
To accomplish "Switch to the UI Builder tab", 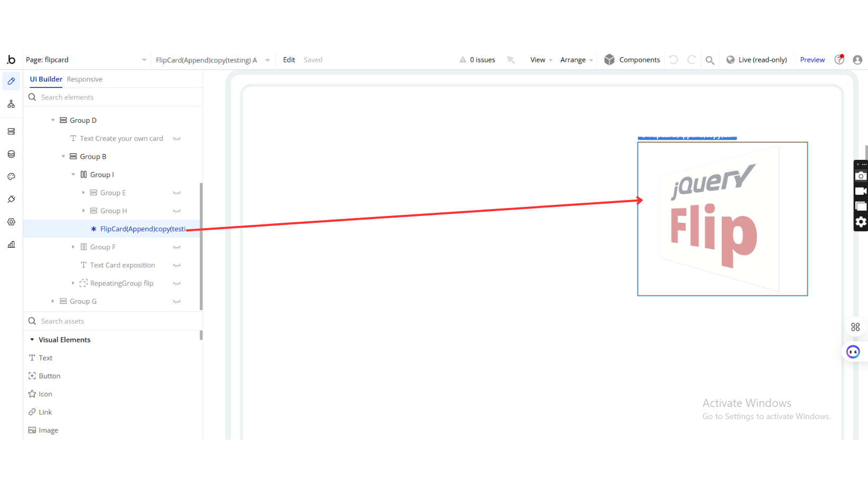I will (x=46, y=79).
